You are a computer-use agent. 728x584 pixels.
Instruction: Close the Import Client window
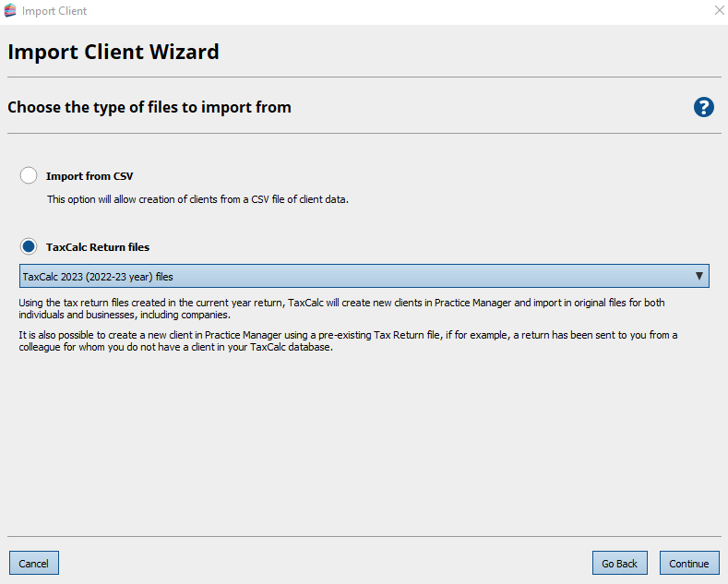tap(719, 11)
